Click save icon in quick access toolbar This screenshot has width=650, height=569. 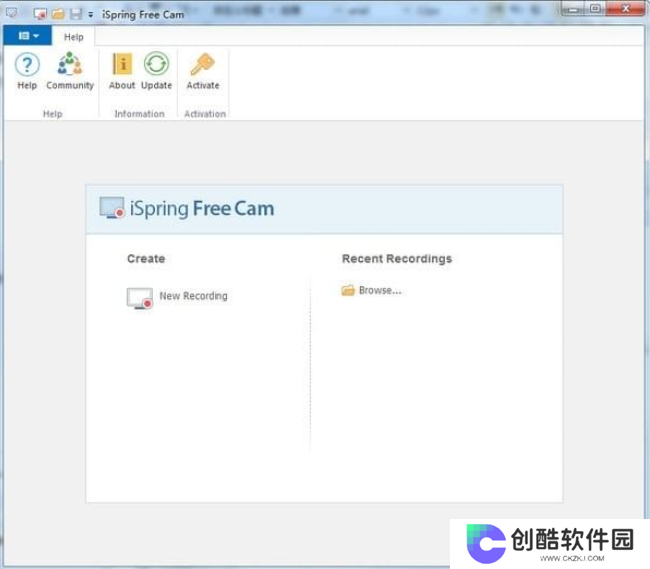[76, 14]
